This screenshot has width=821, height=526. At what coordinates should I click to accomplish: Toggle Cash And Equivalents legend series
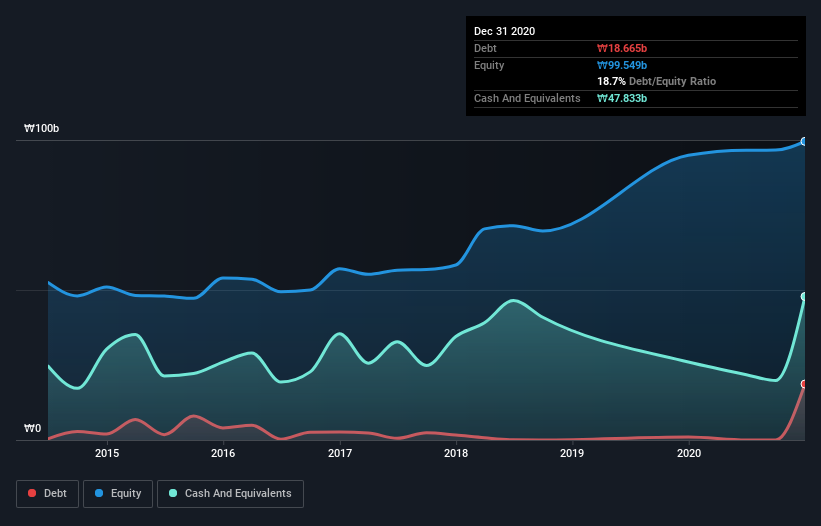click(x=230, y=494)
